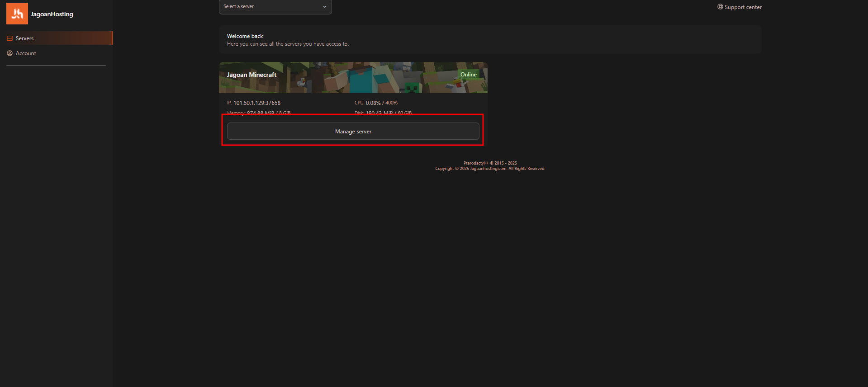868x387 pixels.
Task: Open the Select a server dropdown
Action: 275,7
